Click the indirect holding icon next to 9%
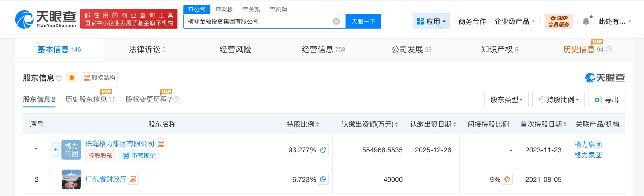 pyautogui.click(x=507, y=179)
